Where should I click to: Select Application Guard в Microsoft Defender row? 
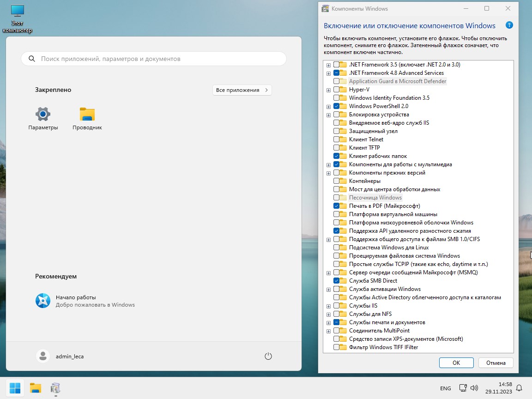[398, 81]
